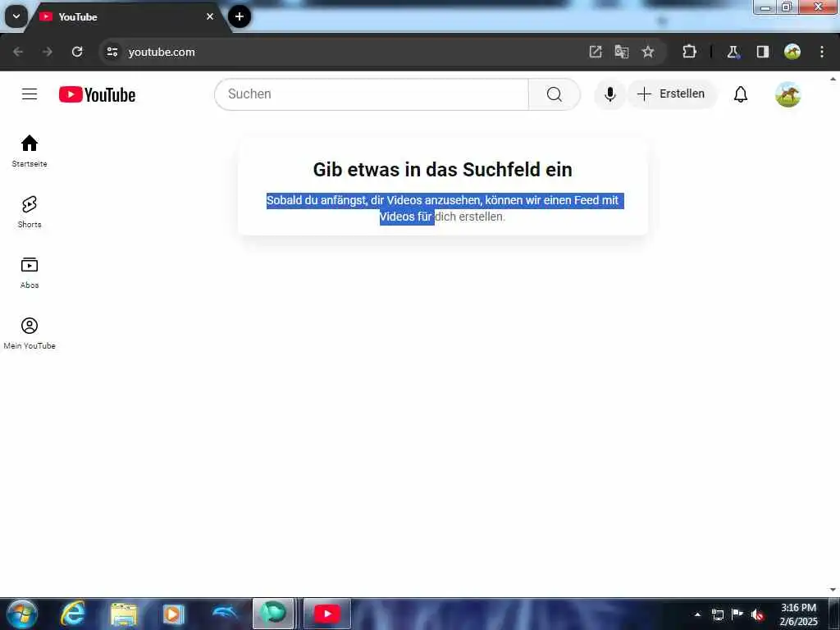Open Mein YouTube in sidebar
The width and height of the screenshot is (840, 630).
tap(30, 333)
